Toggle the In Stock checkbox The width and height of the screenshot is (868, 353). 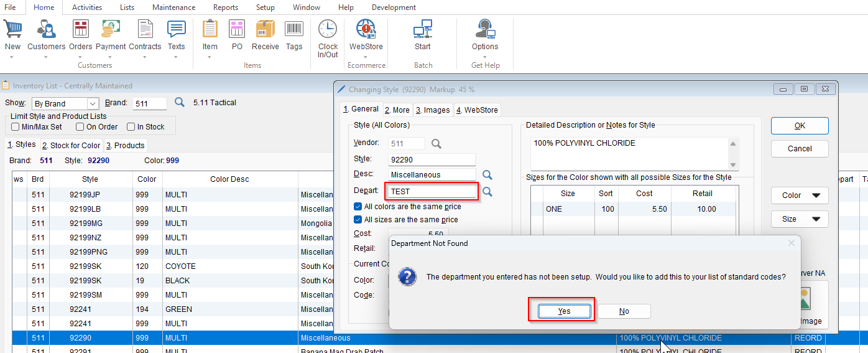[x=131, y=127]
